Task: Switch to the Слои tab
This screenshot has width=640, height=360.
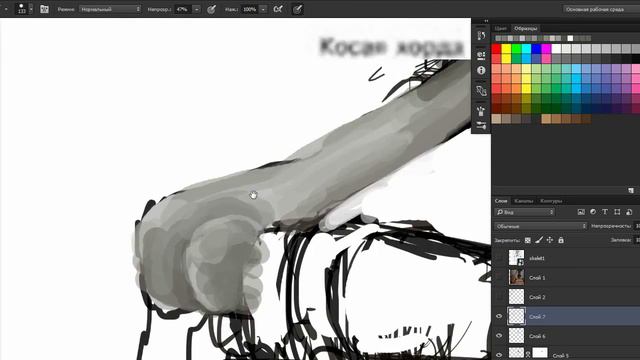Action: (x=501, y=201)
